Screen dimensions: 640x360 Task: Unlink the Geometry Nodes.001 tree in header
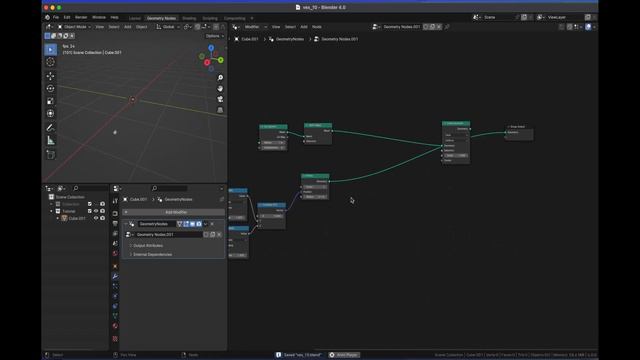click(439, 27)
